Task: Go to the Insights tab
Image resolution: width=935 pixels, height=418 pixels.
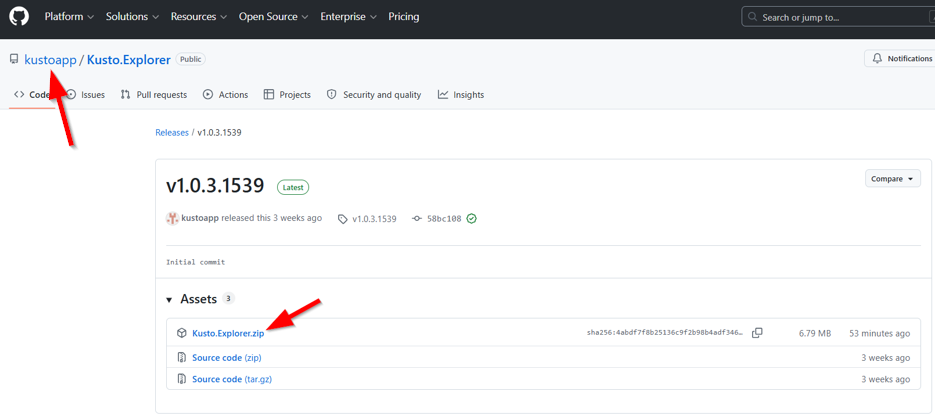Action: [x=461, y=95]
